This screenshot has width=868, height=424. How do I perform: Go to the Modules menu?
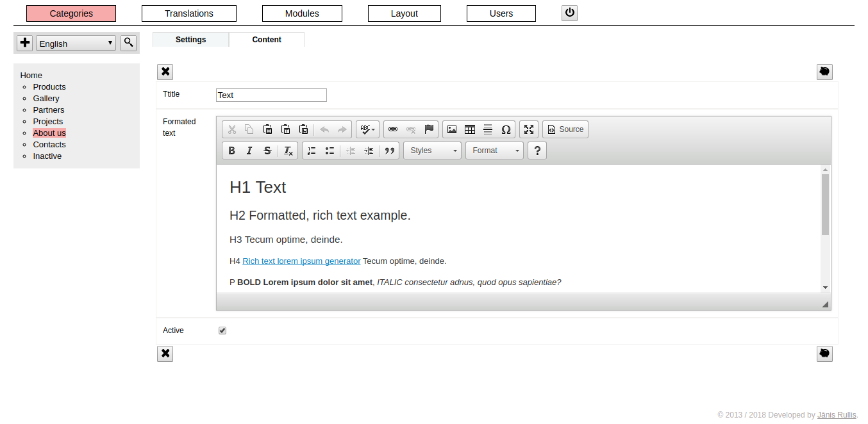302,13
